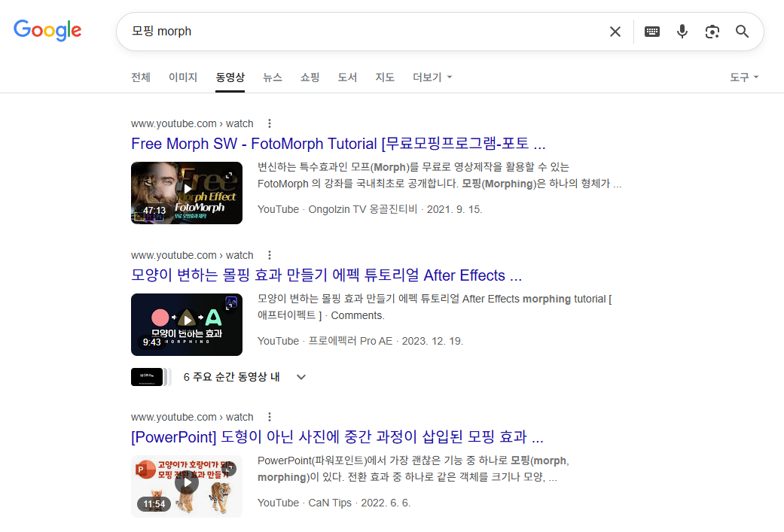Switch to the 지도 tab
784x532 pixels.
click(x=385, y=78)
